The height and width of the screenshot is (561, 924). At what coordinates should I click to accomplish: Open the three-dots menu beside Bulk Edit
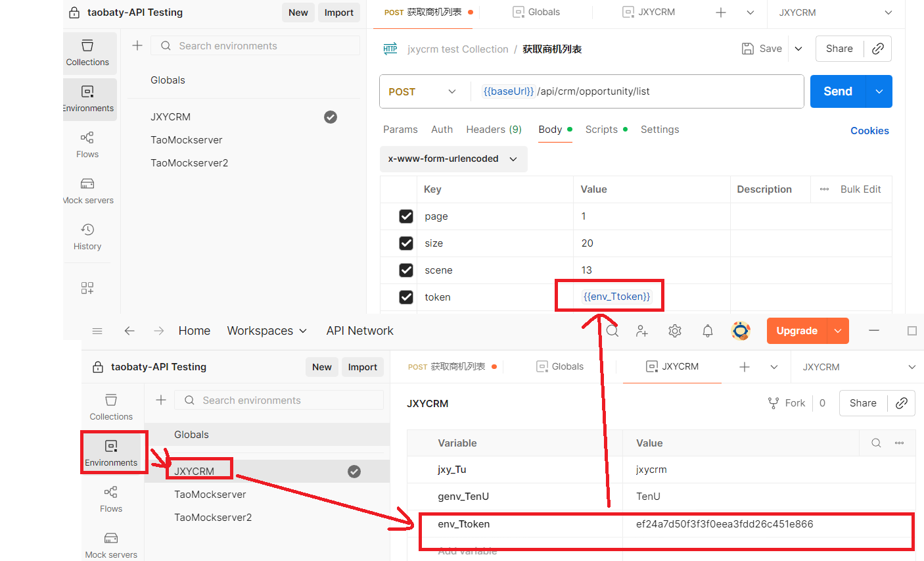(824, 189)
